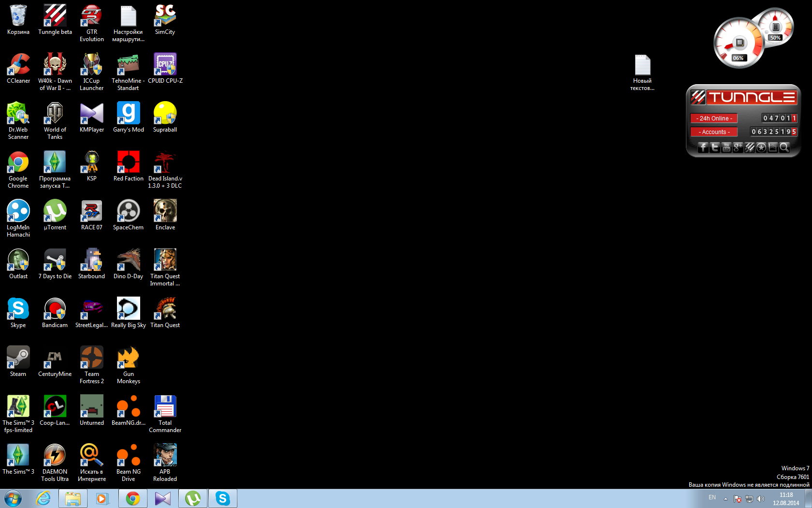This screenshot has height=508, width=812.
Task: Open SpaceChem shortcut
Action: (129, 215)
